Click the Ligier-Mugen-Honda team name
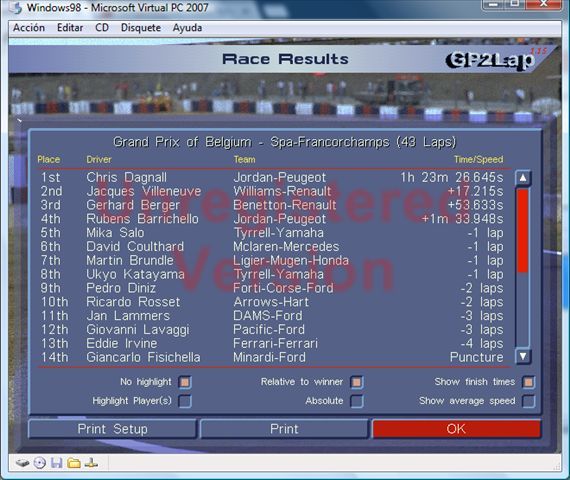The height and width of the screenshot is (480, 570). (x=291, y=260)
